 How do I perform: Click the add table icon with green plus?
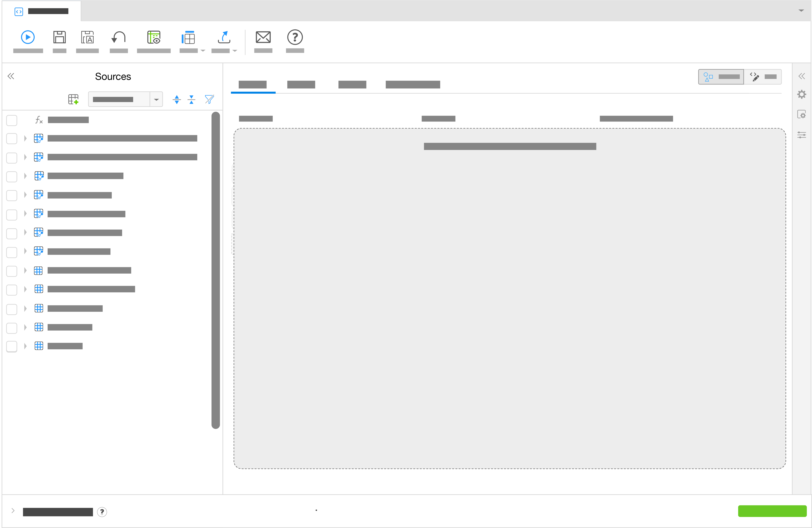73,100
